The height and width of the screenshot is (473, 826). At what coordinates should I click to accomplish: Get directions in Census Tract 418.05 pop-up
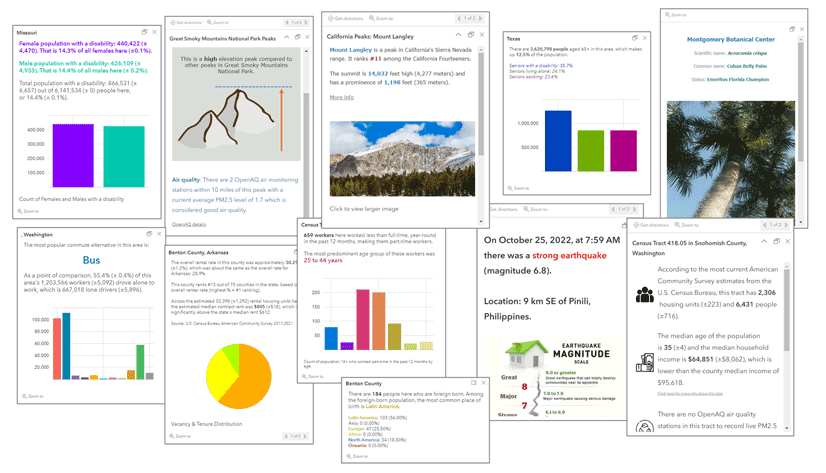click(651, 225)
